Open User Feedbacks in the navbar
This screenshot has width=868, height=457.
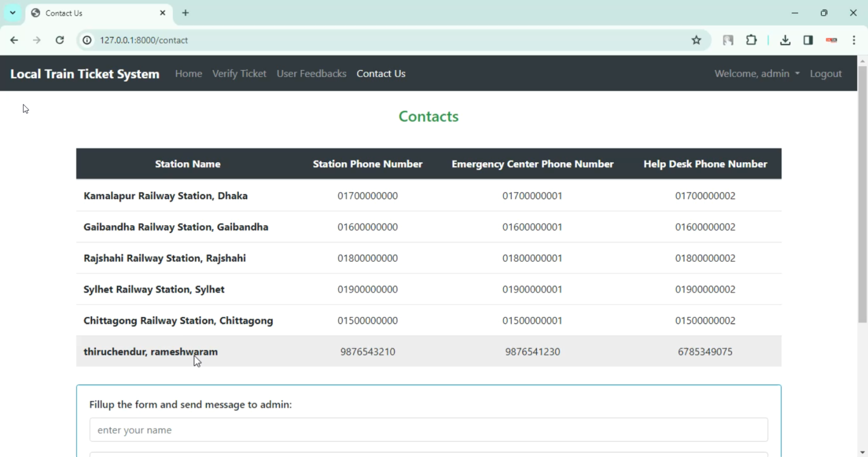[x=311, y=74]
